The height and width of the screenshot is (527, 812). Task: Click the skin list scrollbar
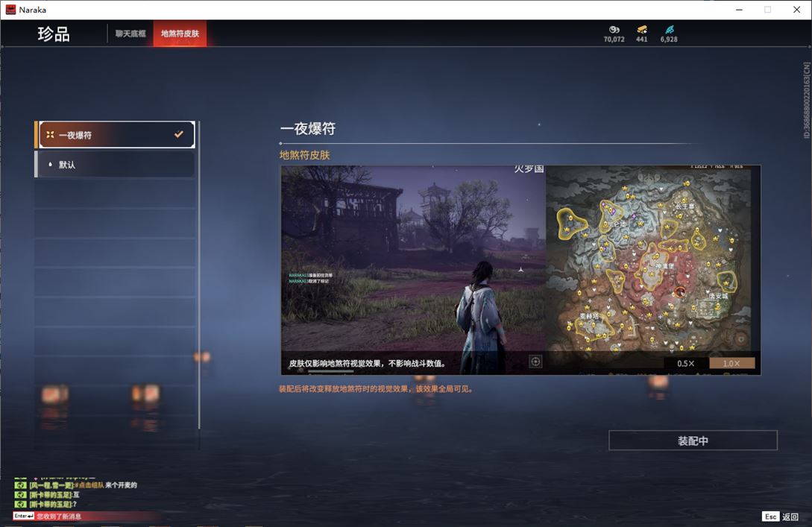pos(199,274)
